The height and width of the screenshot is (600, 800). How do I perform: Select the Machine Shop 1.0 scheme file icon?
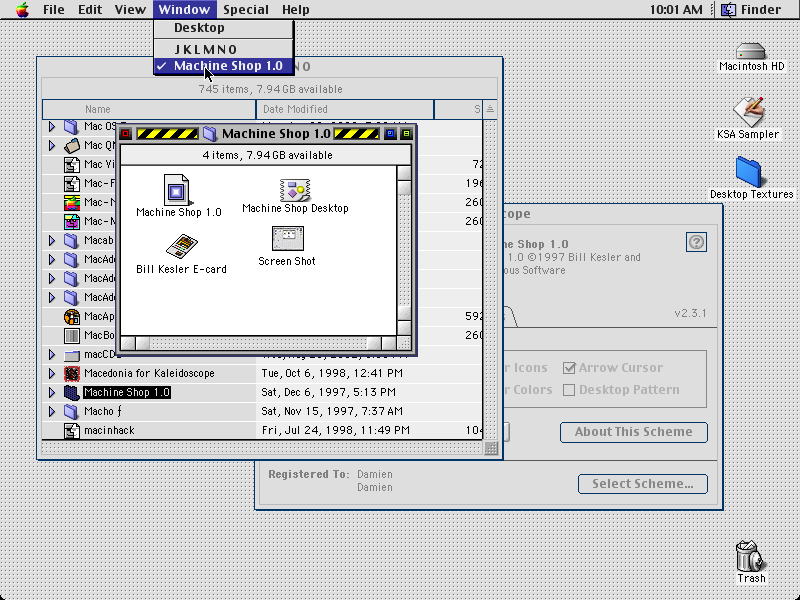[177, 190]
